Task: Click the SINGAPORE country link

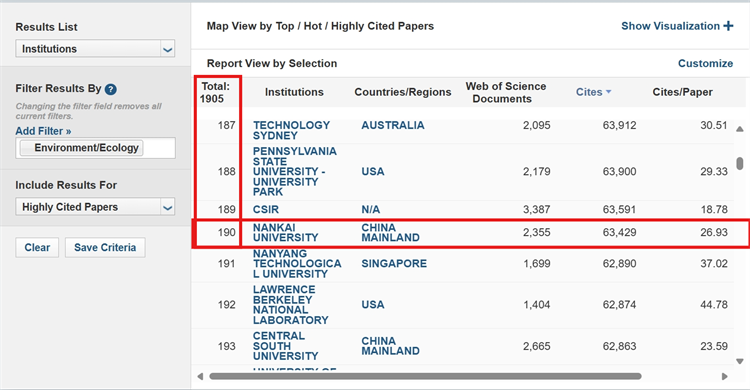Action: coord(394,264)
